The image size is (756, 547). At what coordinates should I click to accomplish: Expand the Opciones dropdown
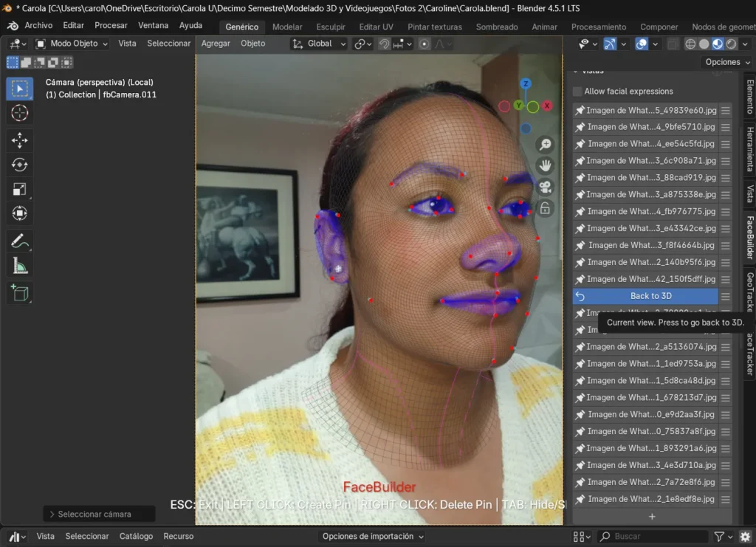coord(727,62)
